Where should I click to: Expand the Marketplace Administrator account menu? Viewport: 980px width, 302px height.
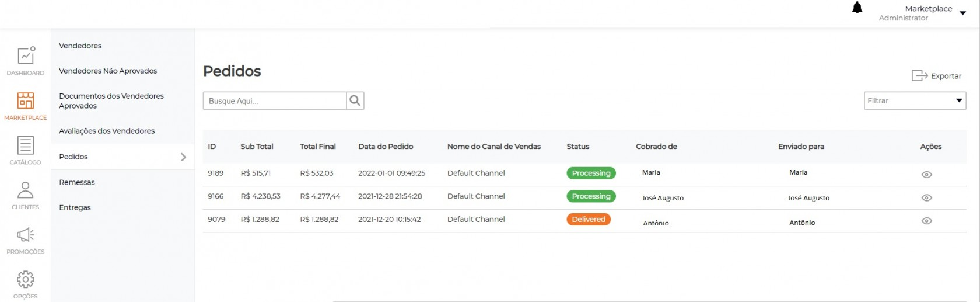click(x=963, y=13)
